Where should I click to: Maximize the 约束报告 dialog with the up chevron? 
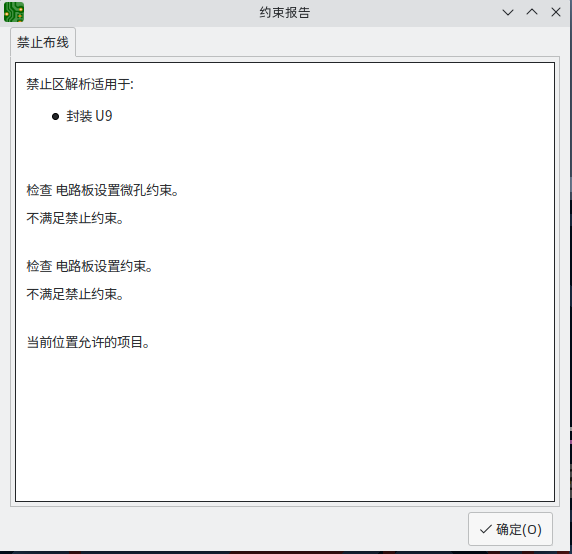[532, 12]
